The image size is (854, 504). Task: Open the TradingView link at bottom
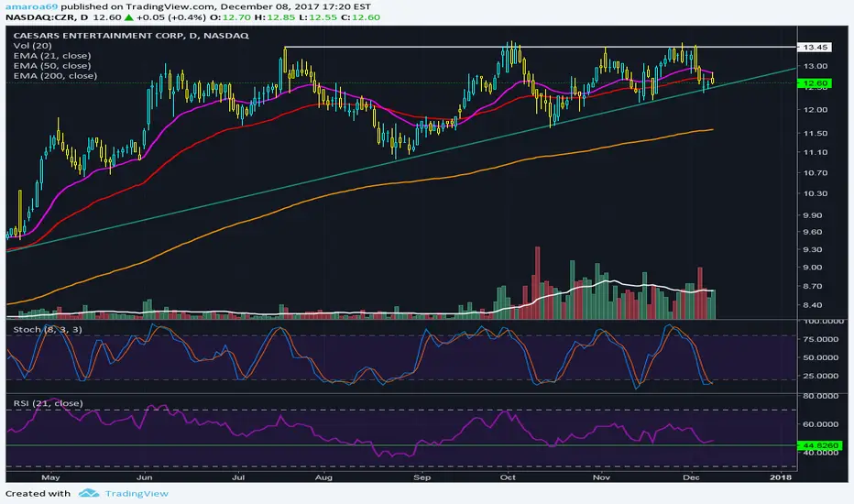(x=137, y=493)
